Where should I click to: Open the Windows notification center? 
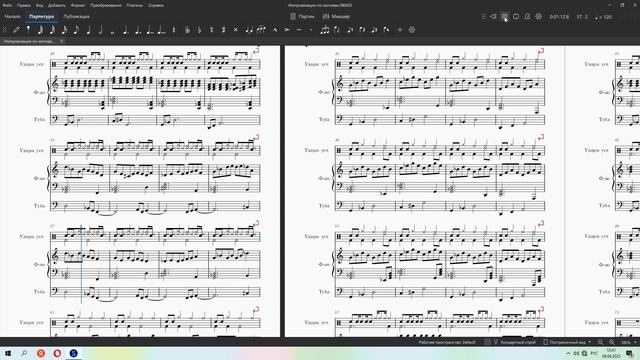tap(629, 353)
